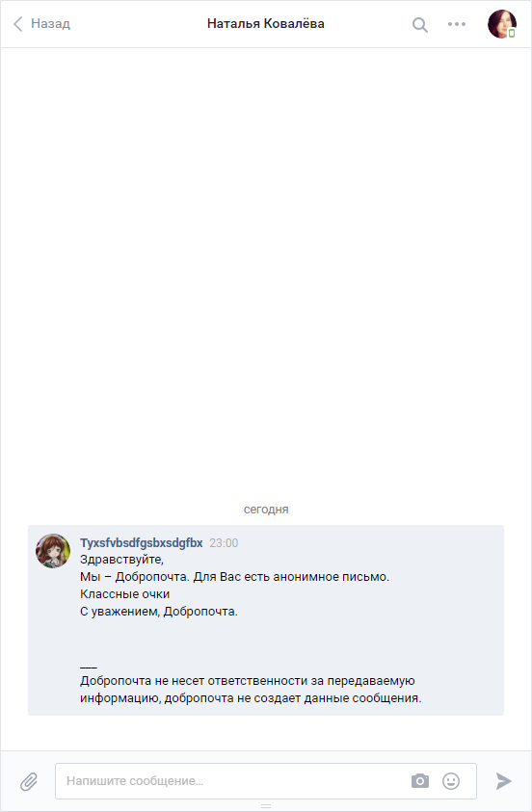Select the message at the Классные очки line
This screenshot has height=812, width=532.
125,594
